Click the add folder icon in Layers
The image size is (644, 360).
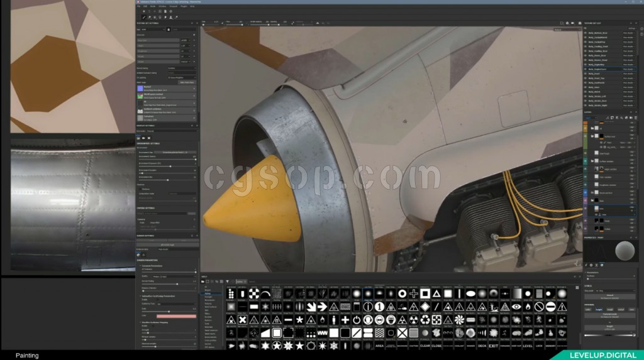coord(631,118)
